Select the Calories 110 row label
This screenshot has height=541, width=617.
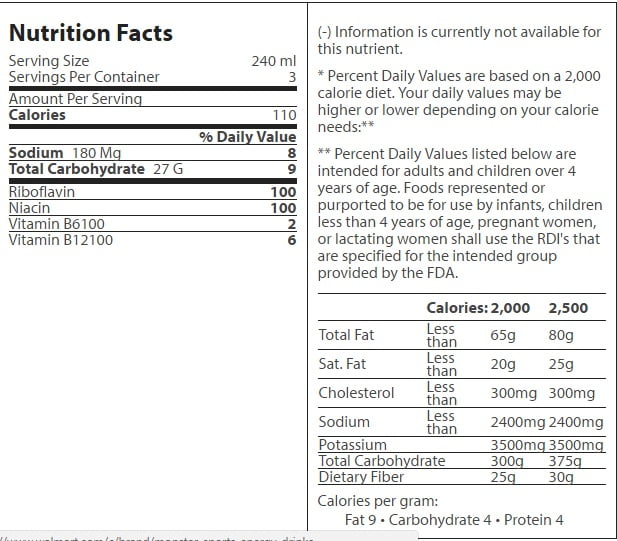click(x=37, y=115)
